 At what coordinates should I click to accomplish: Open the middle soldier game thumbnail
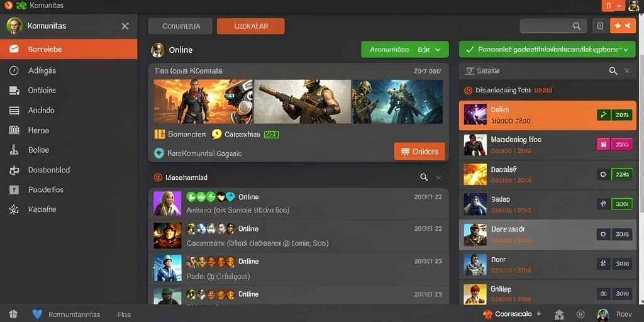pos(303,101)
